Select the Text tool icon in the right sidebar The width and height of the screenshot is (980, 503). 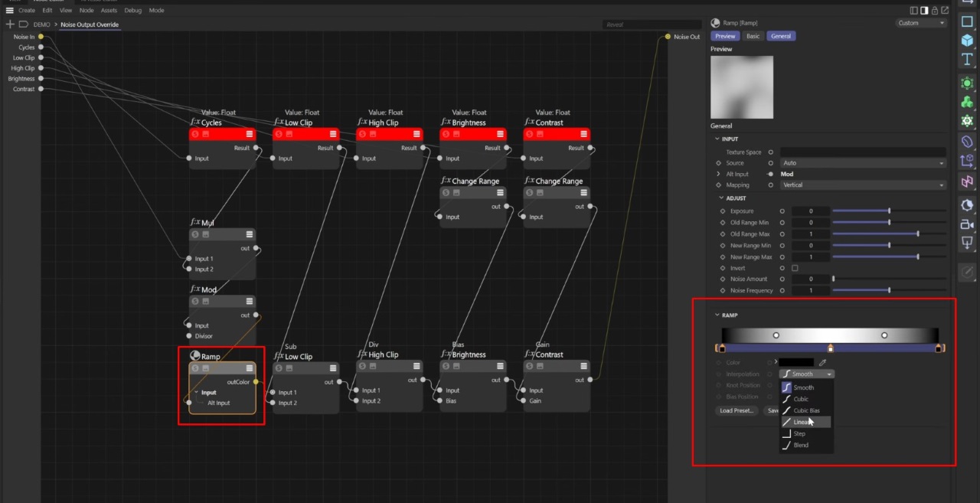click(x=967, y=59)
